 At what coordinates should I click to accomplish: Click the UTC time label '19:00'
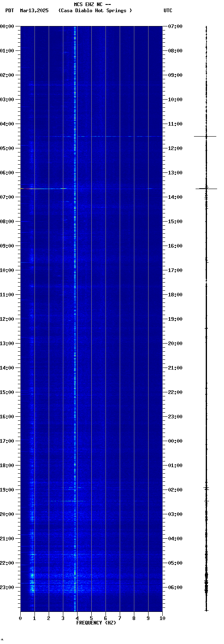tap(175, 319)
